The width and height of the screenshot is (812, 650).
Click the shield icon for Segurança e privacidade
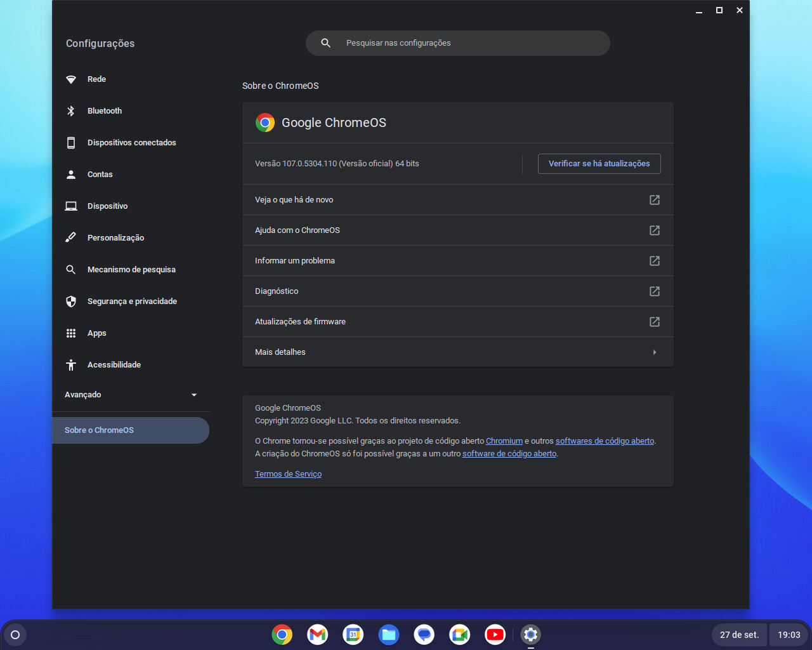(71, 302)
